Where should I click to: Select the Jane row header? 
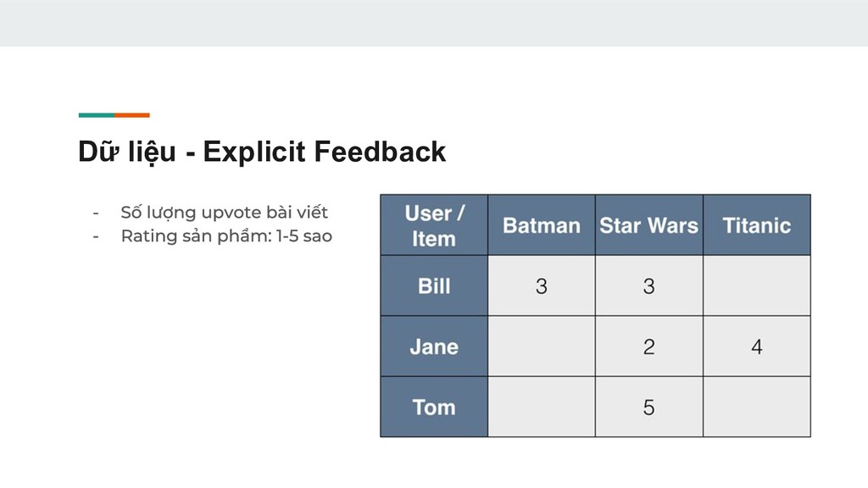[434, 347]
